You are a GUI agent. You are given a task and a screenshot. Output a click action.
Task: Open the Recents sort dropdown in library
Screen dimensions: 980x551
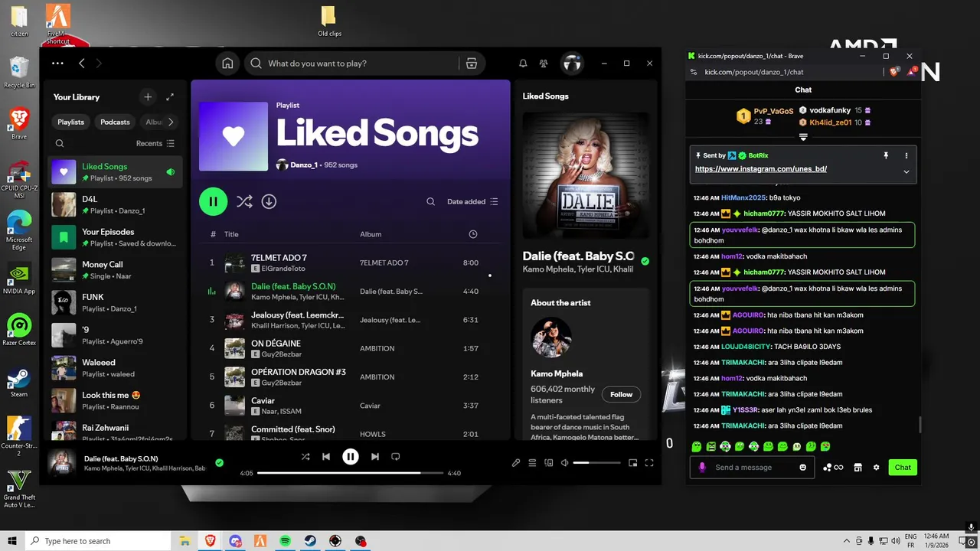(155, 143)
